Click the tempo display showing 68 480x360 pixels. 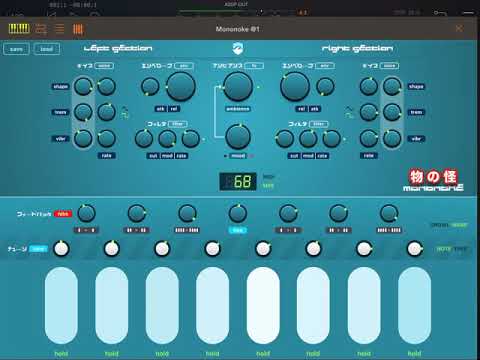click(238, 182)
